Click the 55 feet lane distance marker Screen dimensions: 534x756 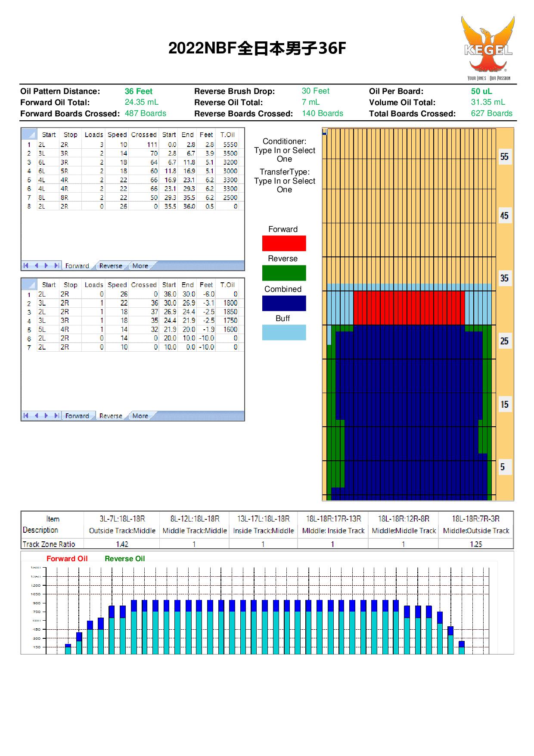(x=504, y=157)
